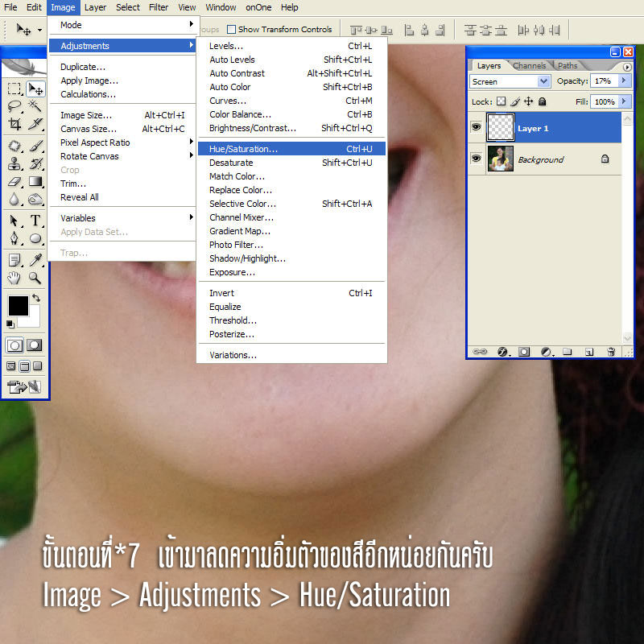Switch to Quick Mask Mode

pyautogui.click(x=35, y=345)
